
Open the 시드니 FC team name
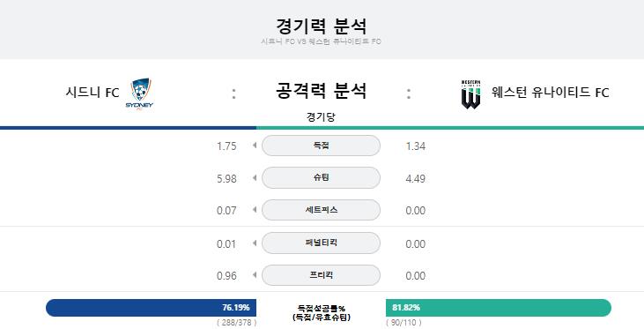click(x=93, y=92)
